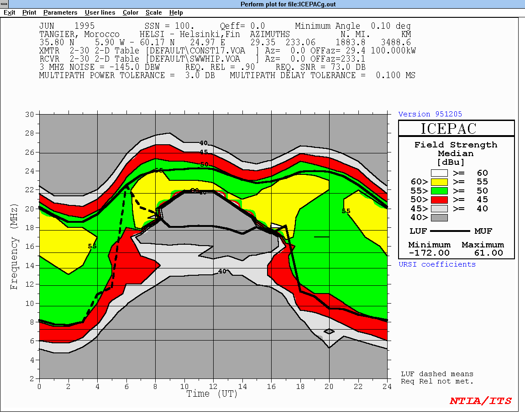525x420 pixels.
Task: Open the Print menu
Action: coord(29,13)
